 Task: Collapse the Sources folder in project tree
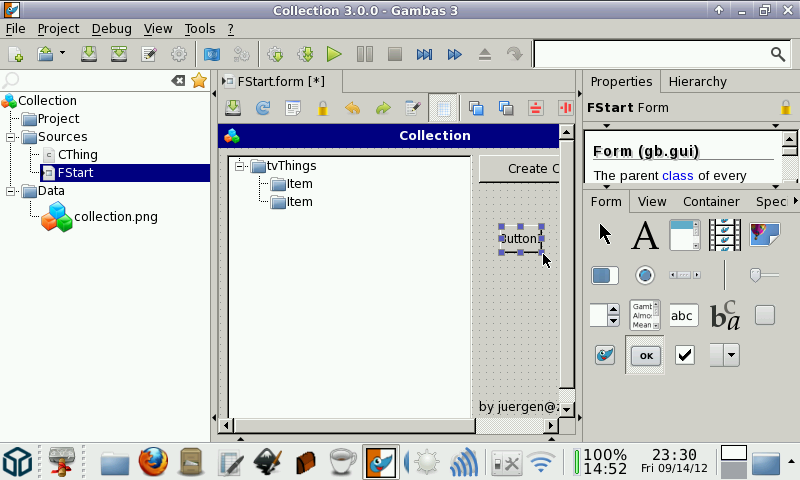[x=11, y=137]
